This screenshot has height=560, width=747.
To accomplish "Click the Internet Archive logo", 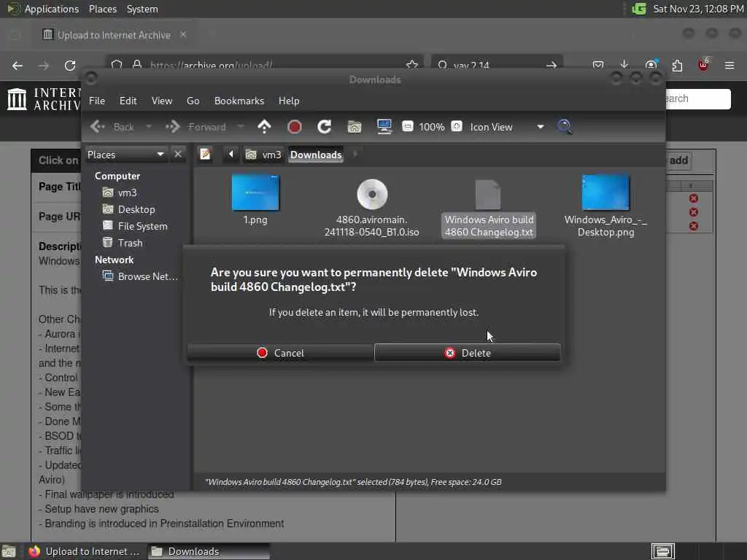I will tap(44, 98).
